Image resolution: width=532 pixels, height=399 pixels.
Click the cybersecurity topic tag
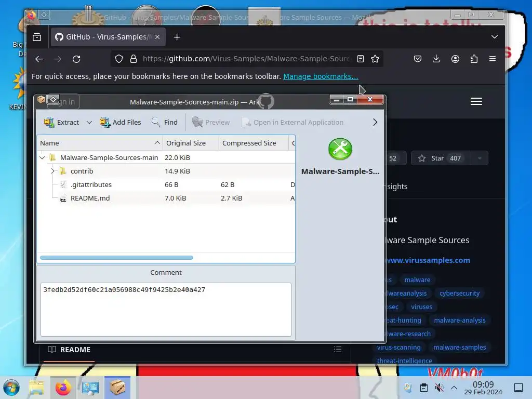pos(459,294)
